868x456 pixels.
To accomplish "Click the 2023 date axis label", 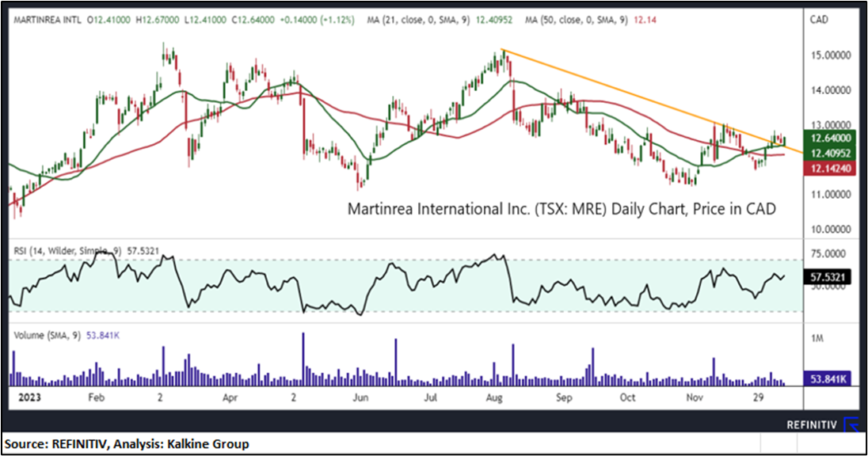I will [29, 397].
